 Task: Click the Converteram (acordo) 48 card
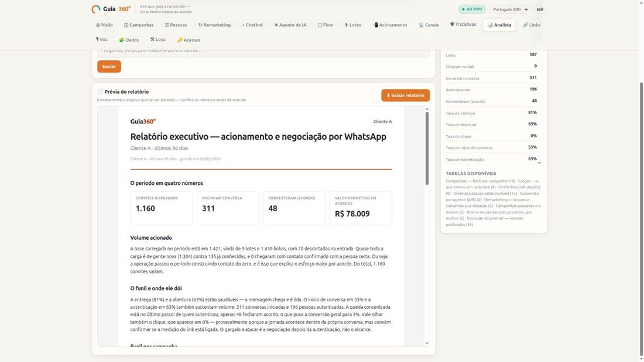click(294, 208)
